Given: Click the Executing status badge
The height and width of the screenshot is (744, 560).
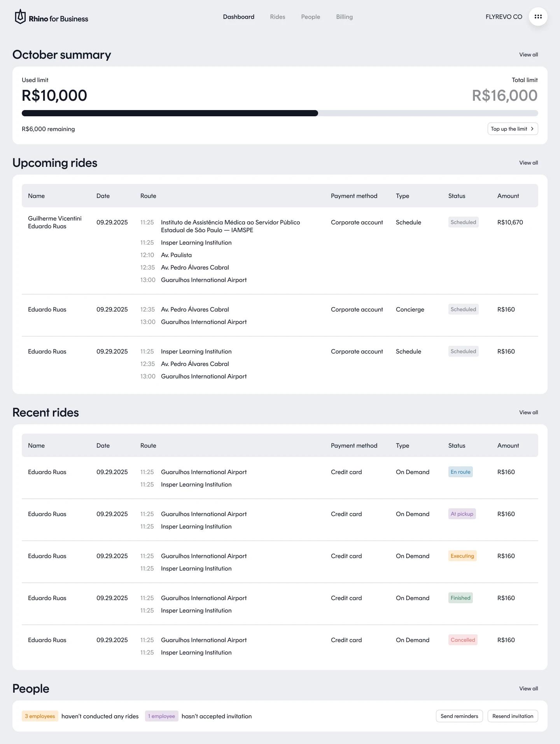Looking at the screenshot, I should [462, 556].
